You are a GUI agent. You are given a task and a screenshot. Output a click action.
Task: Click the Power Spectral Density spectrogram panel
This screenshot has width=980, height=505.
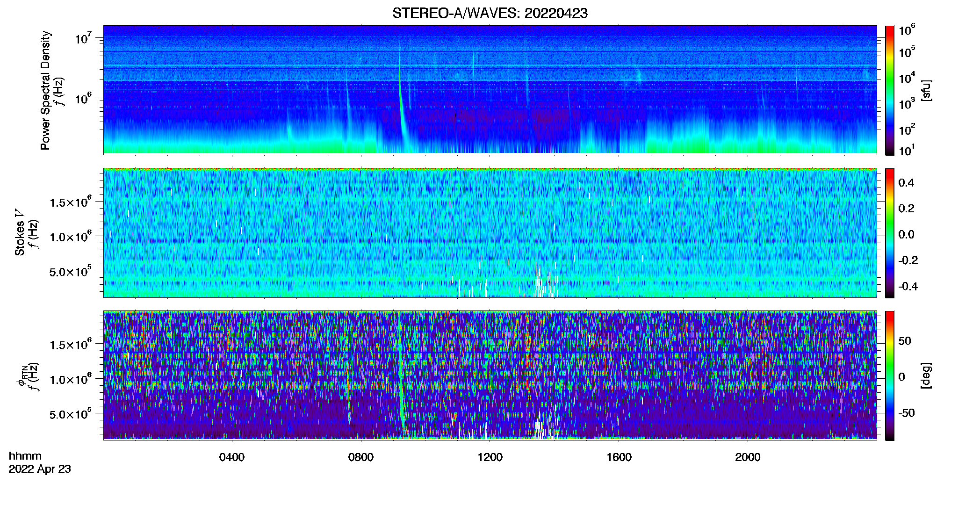pyautogui.click(x=490, y=90)
